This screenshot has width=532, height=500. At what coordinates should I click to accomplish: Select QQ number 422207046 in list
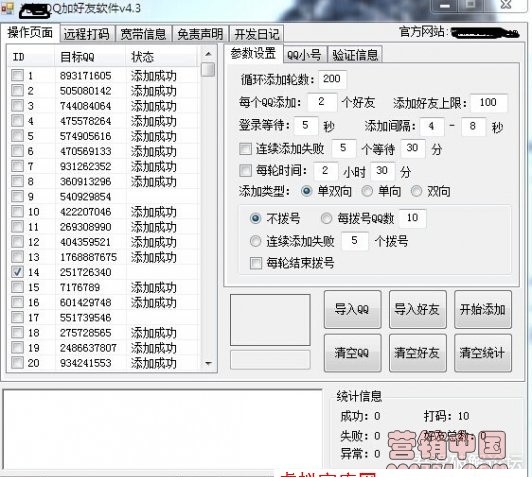click(86, 212)
